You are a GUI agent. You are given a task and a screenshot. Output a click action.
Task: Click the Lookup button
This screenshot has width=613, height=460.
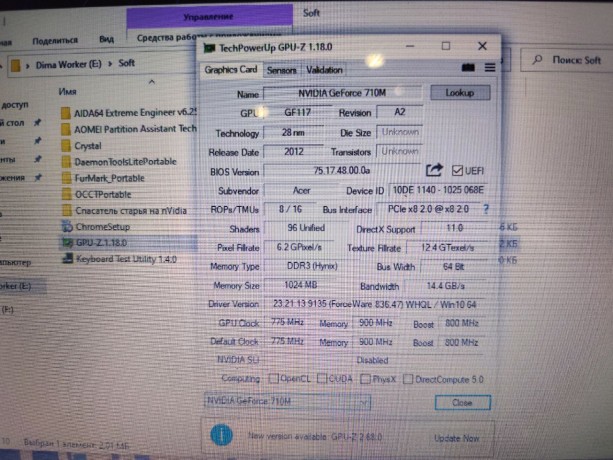click(460, 93)
